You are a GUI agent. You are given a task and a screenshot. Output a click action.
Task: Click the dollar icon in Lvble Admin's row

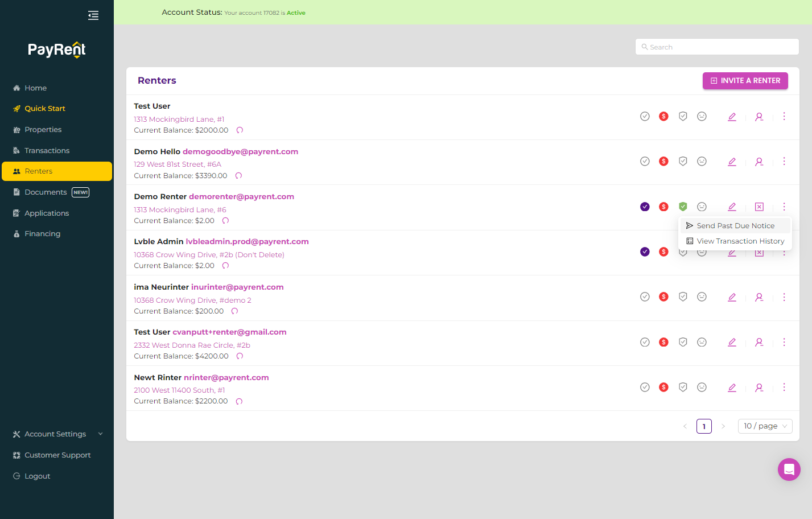coord(663,252)
